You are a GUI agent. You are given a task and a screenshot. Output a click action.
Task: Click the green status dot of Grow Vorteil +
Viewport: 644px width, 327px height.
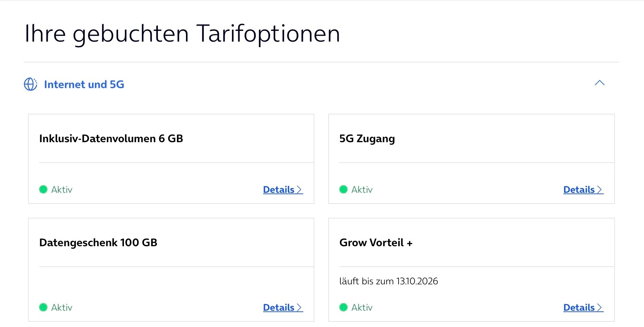[x=343, y=307]
